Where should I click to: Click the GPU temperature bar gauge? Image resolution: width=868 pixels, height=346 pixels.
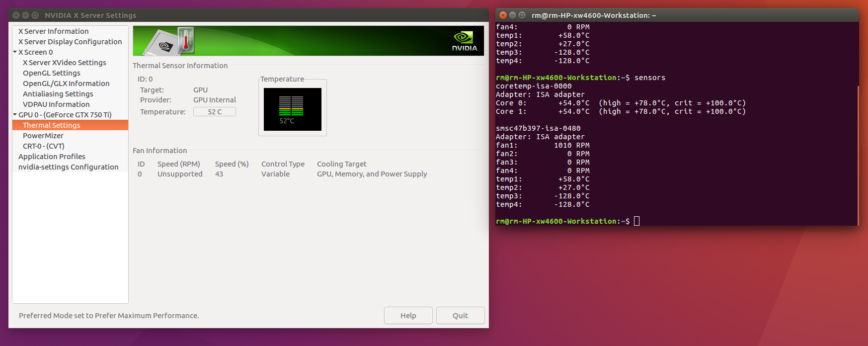(x=293, y=109)
